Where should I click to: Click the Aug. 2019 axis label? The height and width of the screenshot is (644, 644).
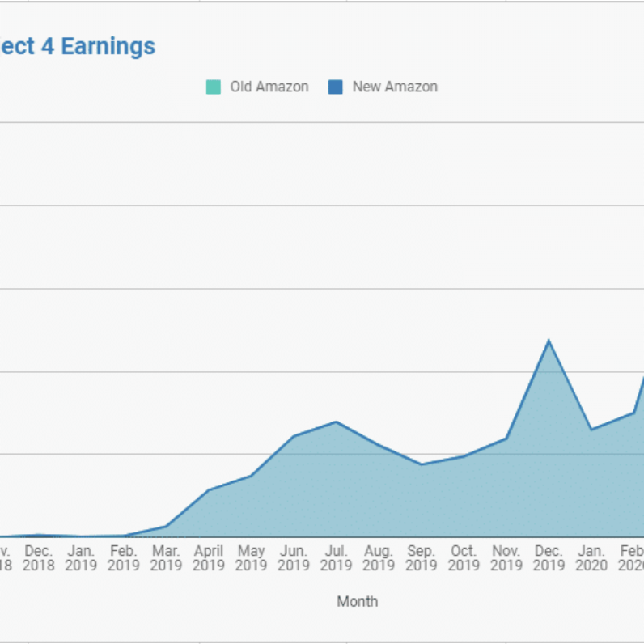(x=379, y=558)
